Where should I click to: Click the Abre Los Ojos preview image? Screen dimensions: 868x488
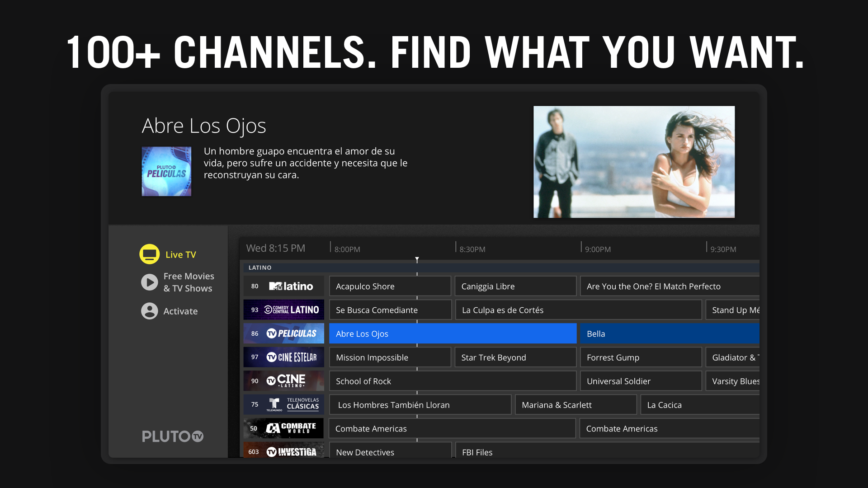[x=634, y=162]
